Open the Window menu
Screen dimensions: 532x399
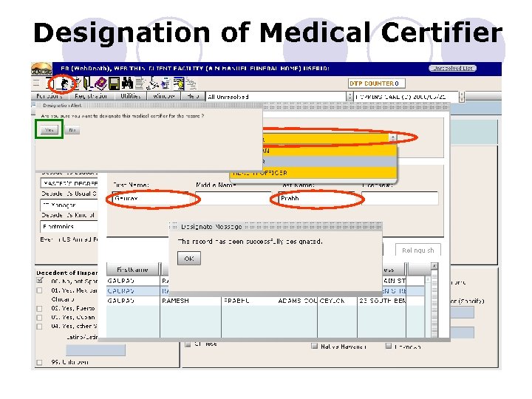point(163,96)
